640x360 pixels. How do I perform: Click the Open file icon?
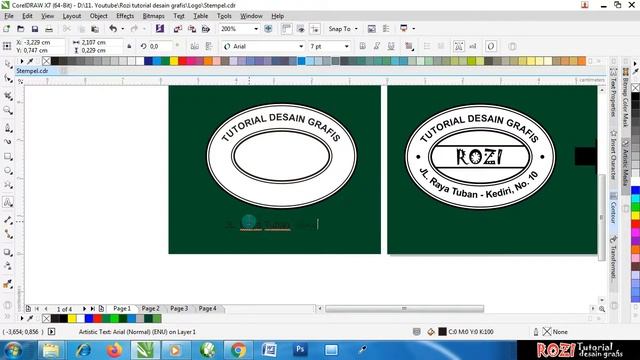pyautogui.click(x=20, y=29)
